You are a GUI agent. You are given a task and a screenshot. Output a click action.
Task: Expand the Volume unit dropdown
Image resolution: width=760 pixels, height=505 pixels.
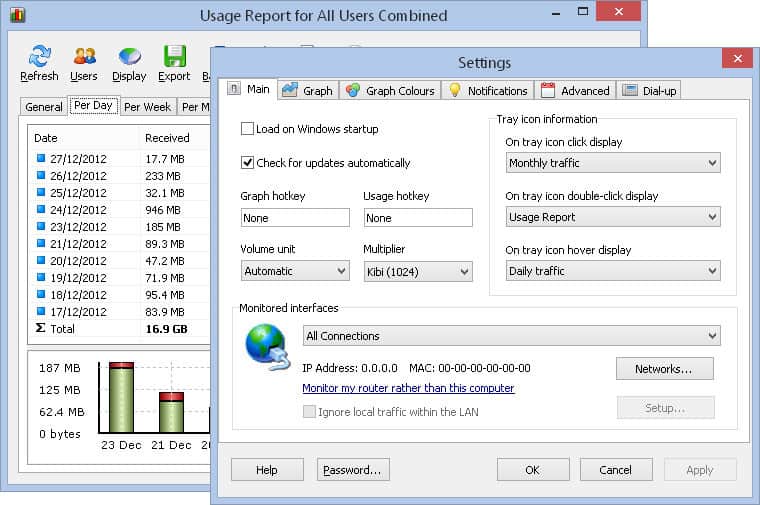point(295,271)
